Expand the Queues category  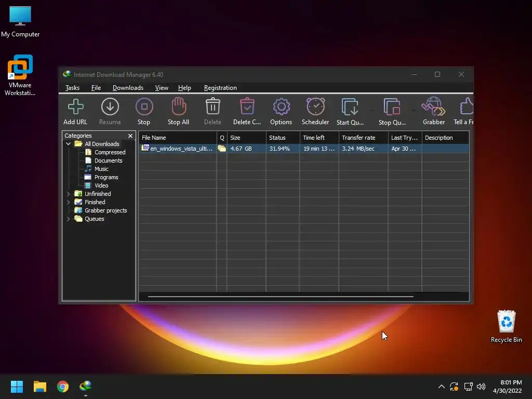point(68,219)
